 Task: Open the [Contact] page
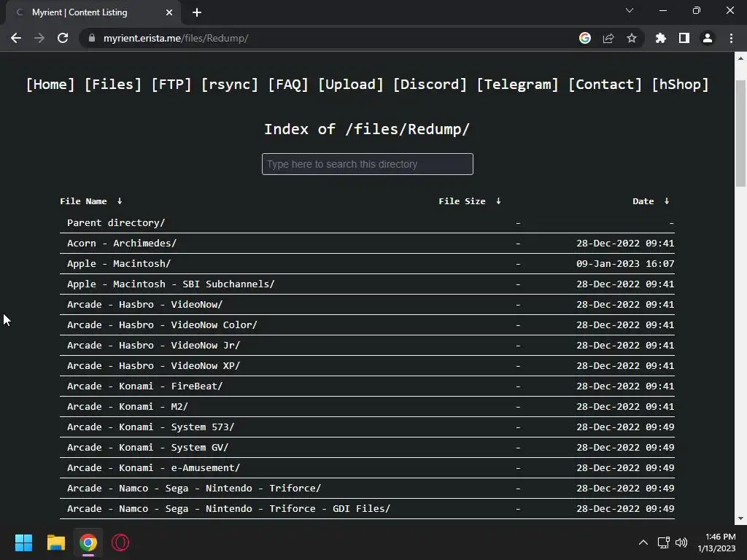[x=605, y=85]
